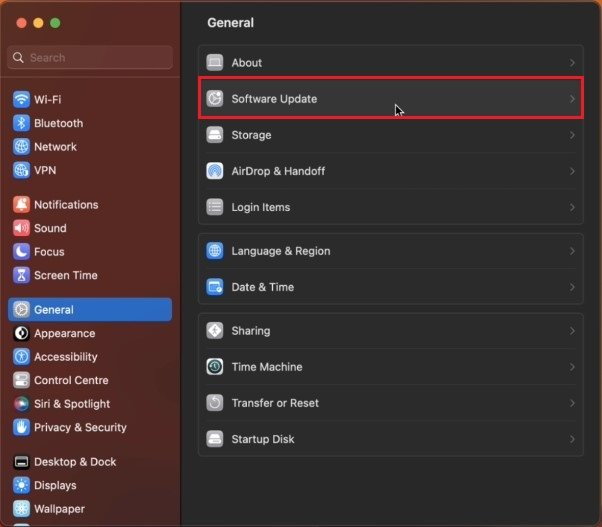Click the Time Machine icon

pos(215,367)
